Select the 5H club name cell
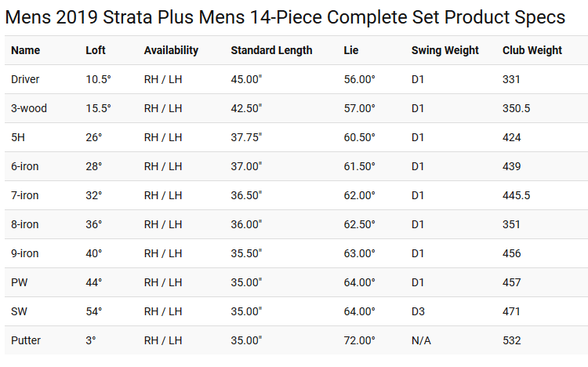588x367 pixels. pos(17,137)
